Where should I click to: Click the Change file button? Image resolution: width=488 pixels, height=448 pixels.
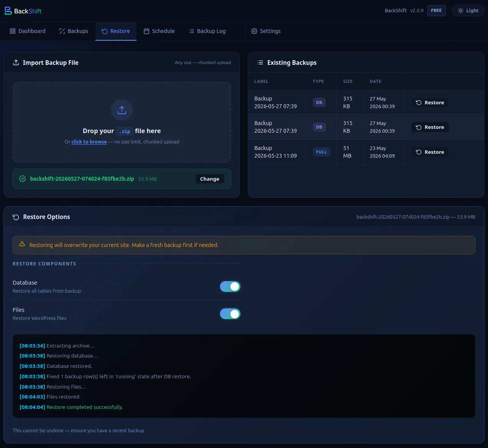pos(210,179)
